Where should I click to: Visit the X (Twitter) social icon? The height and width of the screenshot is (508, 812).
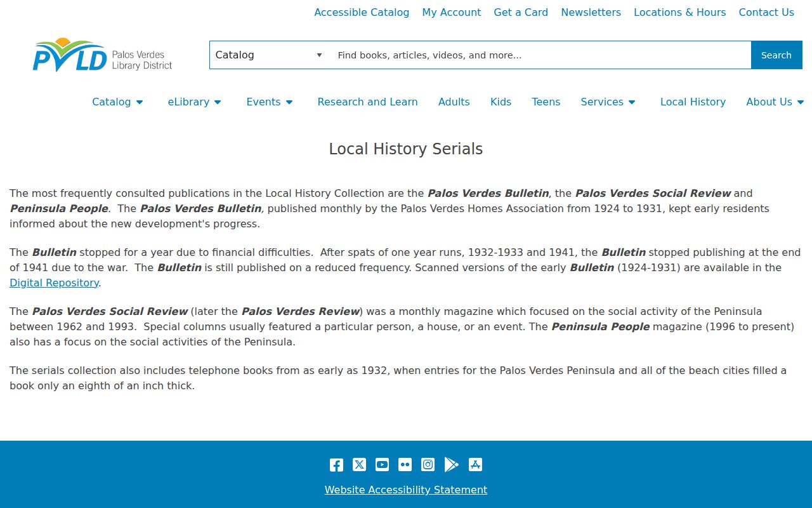coord(359,465)
